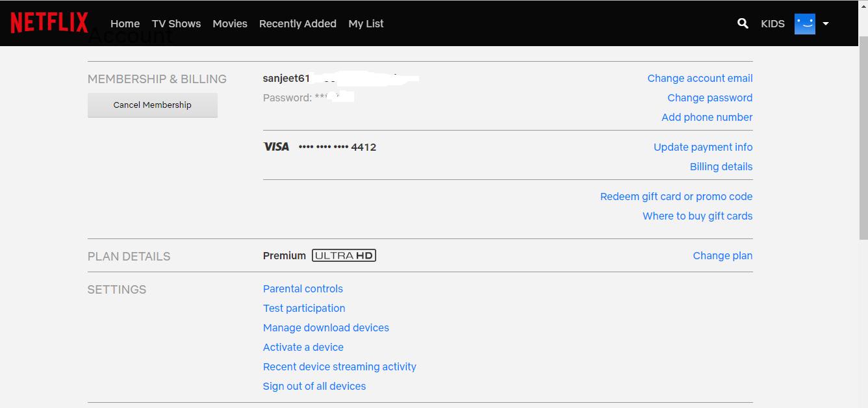Viewport: 868px width, 408px height.
Task: Click Change account email link
Action: [x=700, y=78]
